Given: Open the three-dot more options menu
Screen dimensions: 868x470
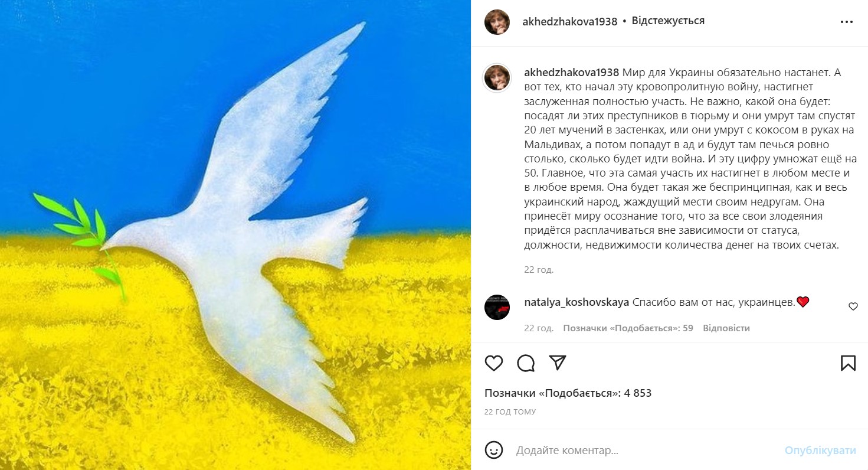Looking at the screenshot, I should [847, 22].
